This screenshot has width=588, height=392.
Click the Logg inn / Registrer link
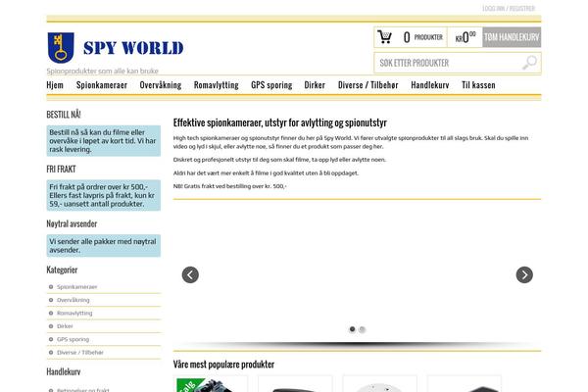pyautogui.click(x=509, y=8)
